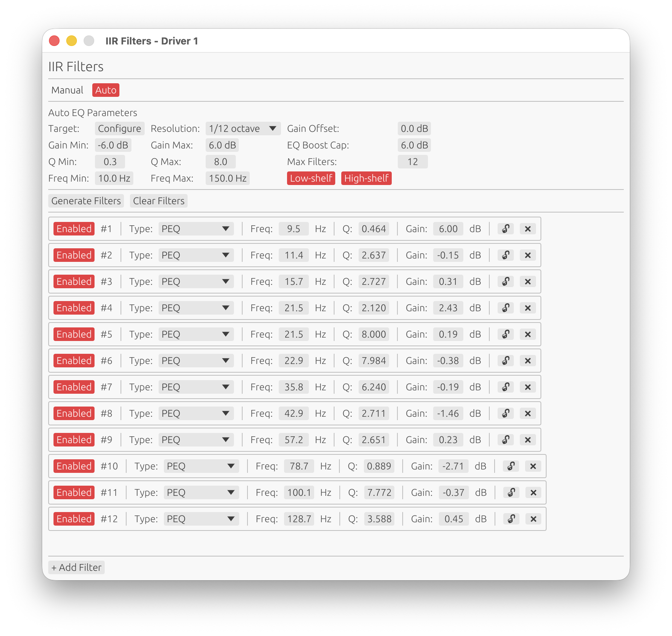Viewport: 672px width, 636px height.
Task: Change filter #11 Type via its PEQ dropdown
Action: (201, 492)
